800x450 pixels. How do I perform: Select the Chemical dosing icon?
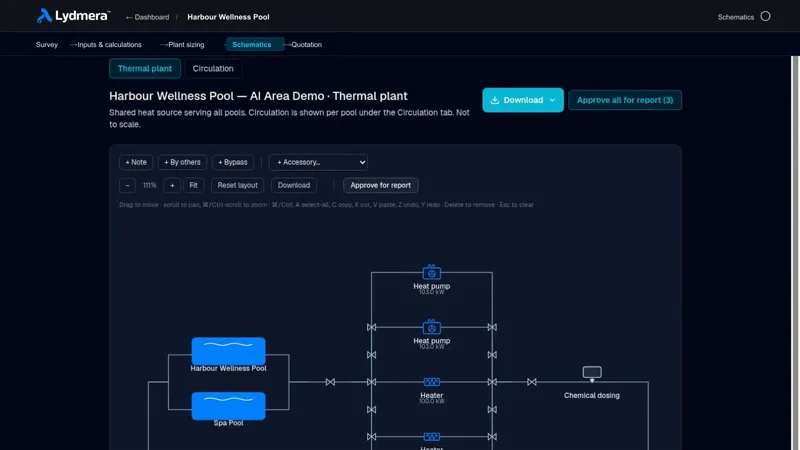tap(592, 374)
